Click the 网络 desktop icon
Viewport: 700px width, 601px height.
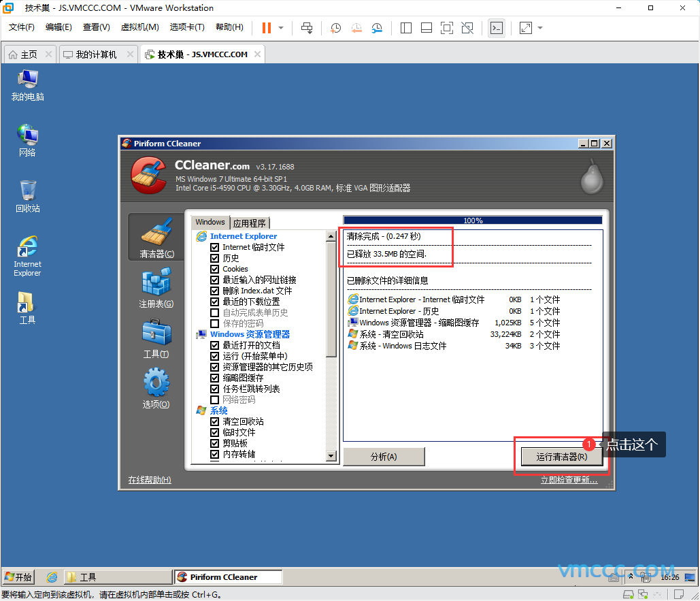point(28,140)
